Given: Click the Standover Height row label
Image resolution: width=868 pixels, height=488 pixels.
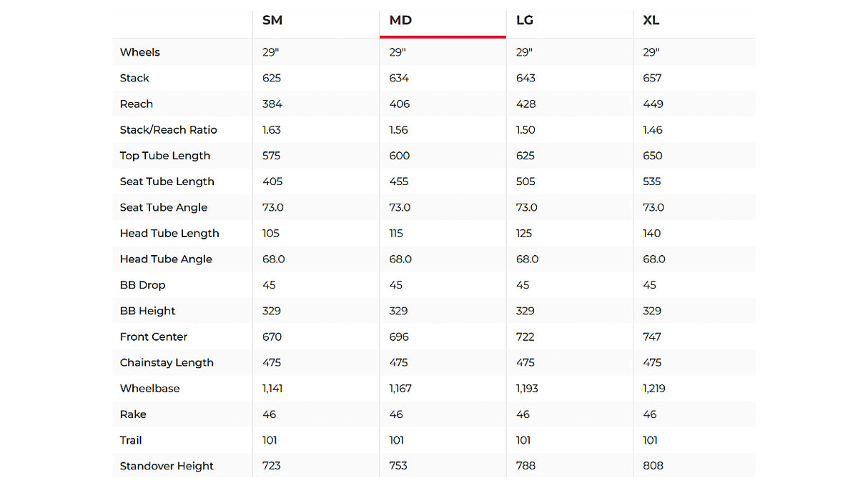Looking at the screenshot, I should coord(167,466).
